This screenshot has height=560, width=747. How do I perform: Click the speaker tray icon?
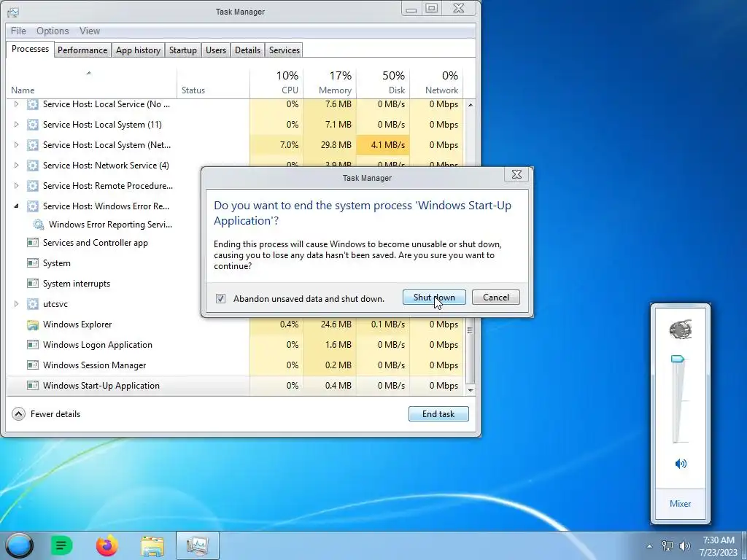(x=684, y=546)
